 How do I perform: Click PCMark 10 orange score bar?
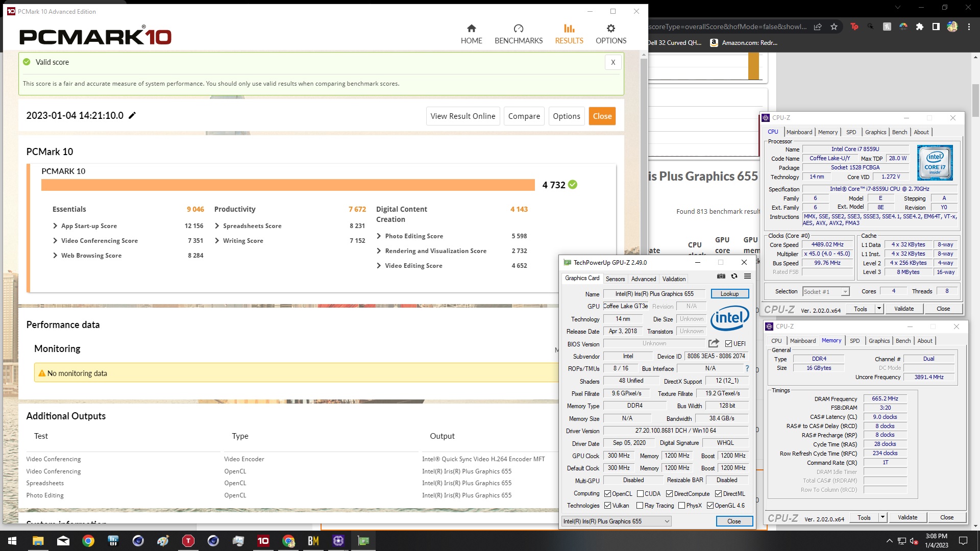point(288,185)
